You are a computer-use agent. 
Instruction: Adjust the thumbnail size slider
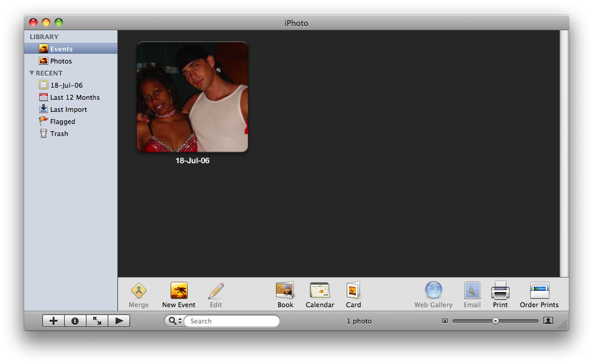click(496, 321)
